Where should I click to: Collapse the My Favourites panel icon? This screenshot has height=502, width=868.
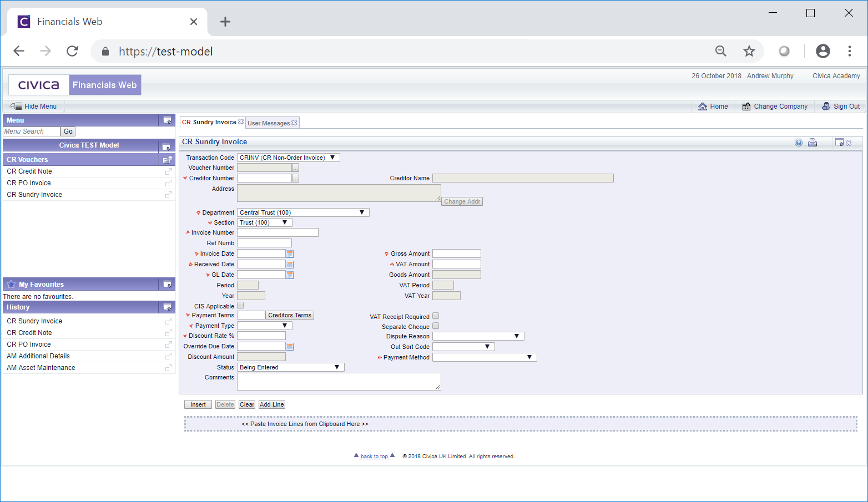pos(167,285)
